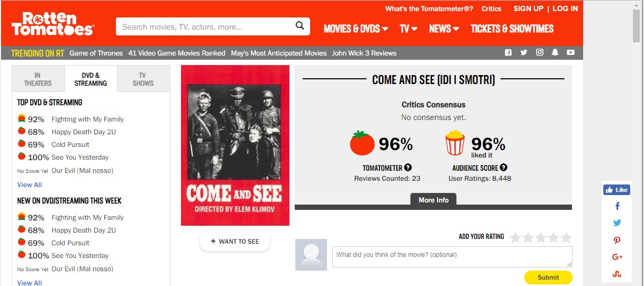
Task: Open the Snapchat icon in trending bar
Action: [555, 52]
